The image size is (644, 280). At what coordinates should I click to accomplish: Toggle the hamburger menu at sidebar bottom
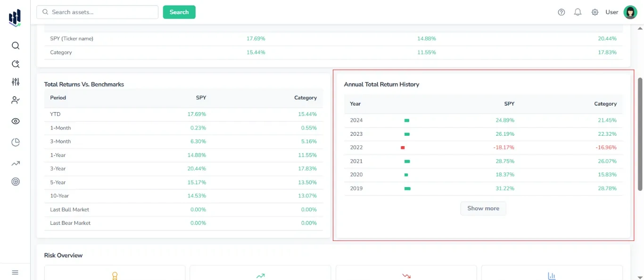pyautogui.click(x=15, y=272)
